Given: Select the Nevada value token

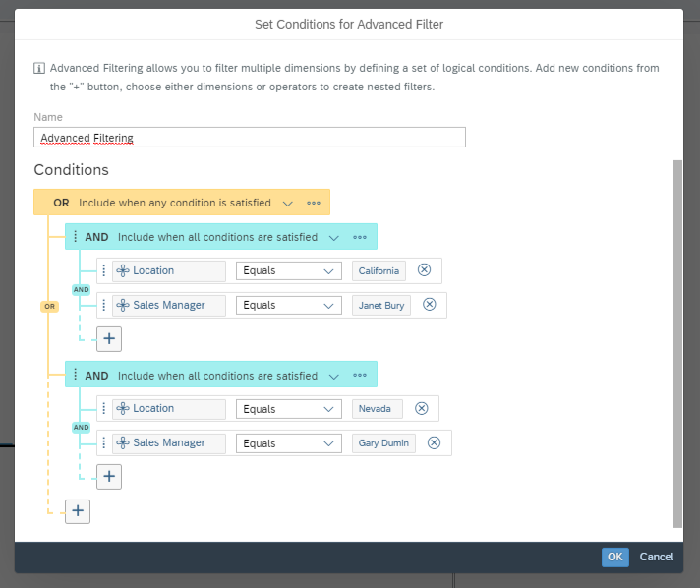Looking at the screenshot, I should point(378,409).
